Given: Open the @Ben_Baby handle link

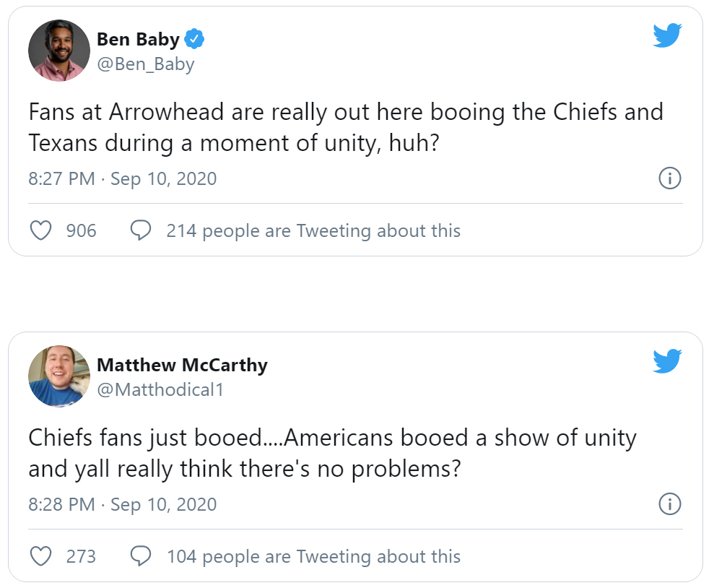Looking at the screenshot, I should pyautogui.click(x=146, y=64).
